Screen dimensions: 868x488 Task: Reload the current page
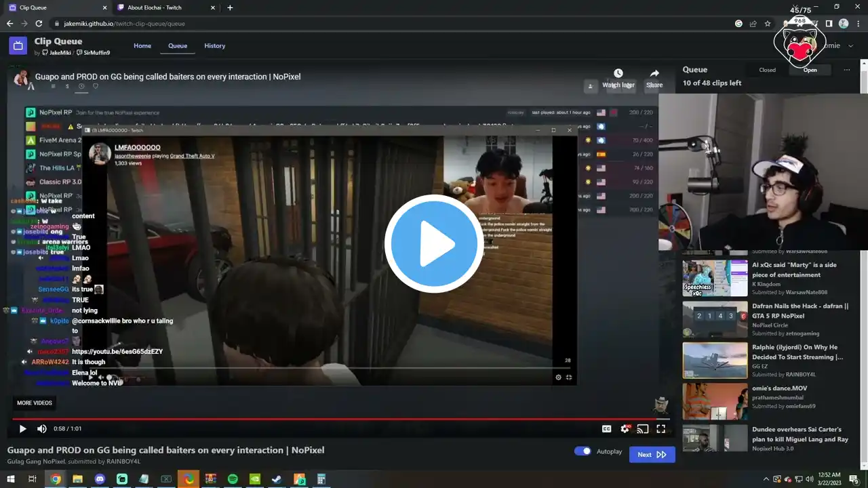39,24
